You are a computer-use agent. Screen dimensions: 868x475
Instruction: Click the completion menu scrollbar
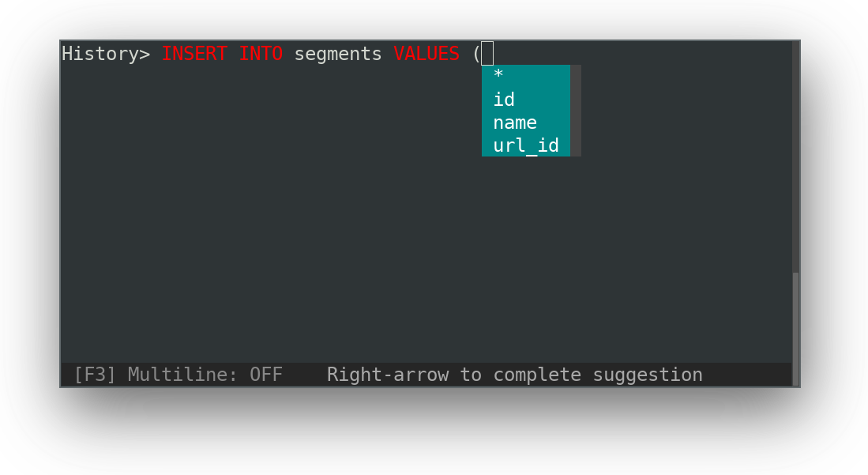[x=576, y=111]
